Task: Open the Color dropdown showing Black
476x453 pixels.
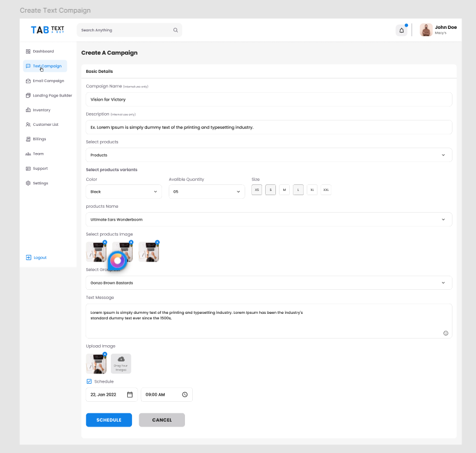Action: 124,192
